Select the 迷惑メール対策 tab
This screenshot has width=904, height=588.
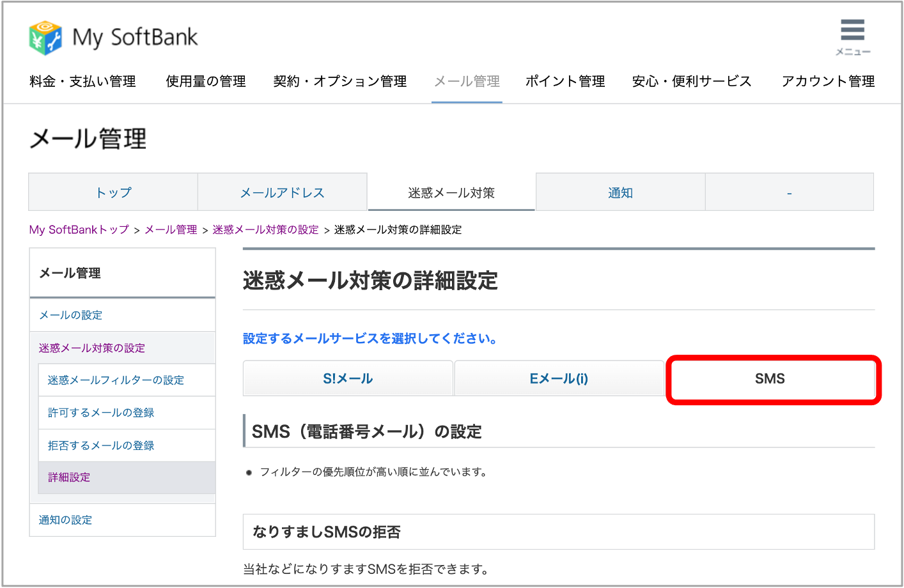point(451,192)
